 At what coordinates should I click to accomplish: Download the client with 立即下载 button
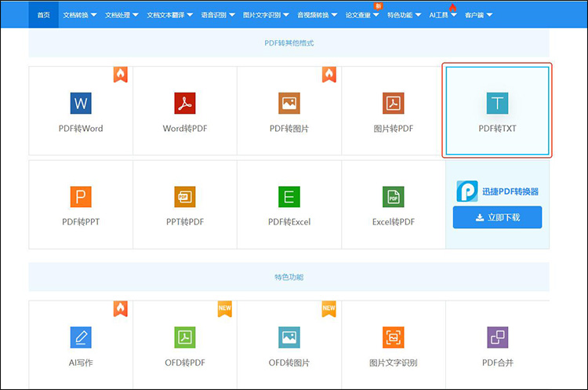[497, 217]
